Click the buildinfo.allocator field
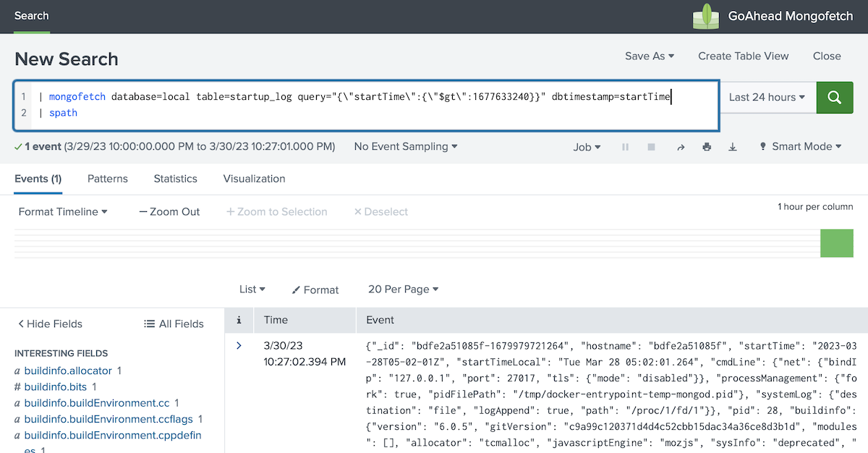868x453 pixels. click(x=68, y=371)
